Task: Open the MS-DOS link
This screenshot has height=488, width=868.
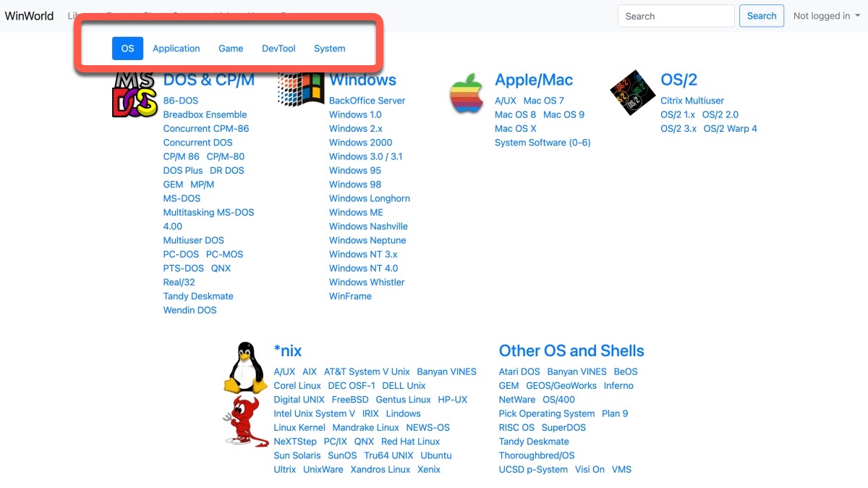Action: (x=182, y=198)
